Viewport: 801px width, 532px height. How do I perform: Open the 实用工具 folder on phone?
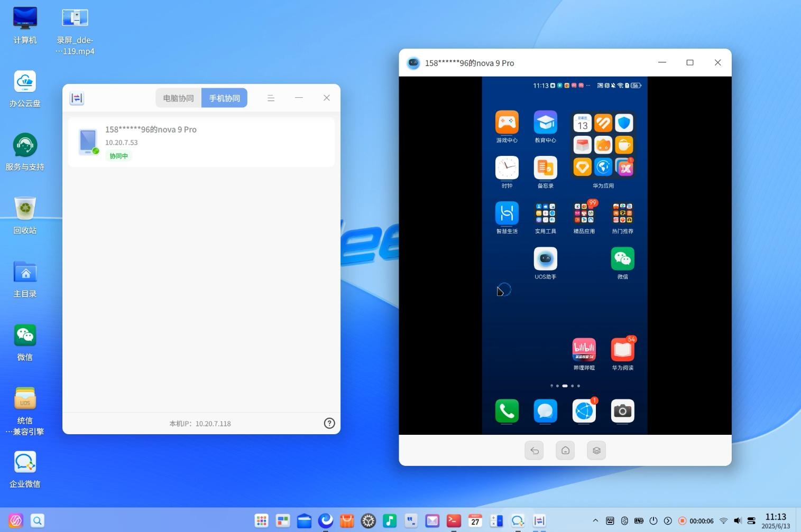(x=545, y=218)
